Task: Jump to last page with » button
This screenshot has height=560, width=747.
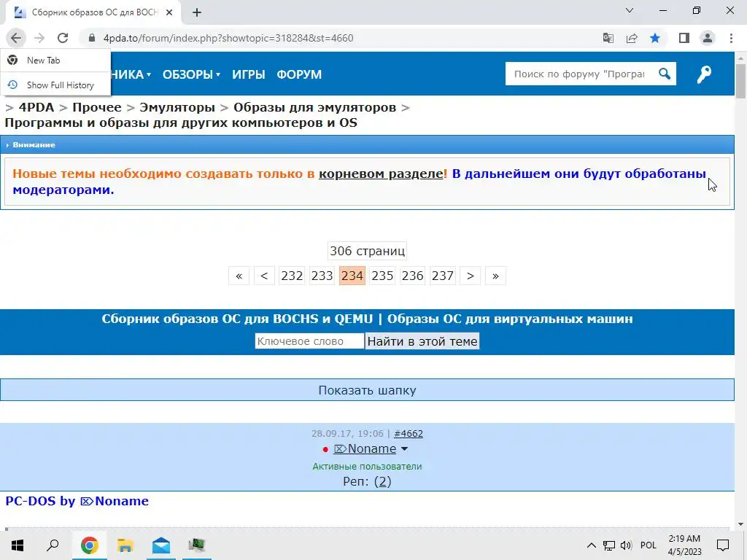Action: [x=495, y=276]
